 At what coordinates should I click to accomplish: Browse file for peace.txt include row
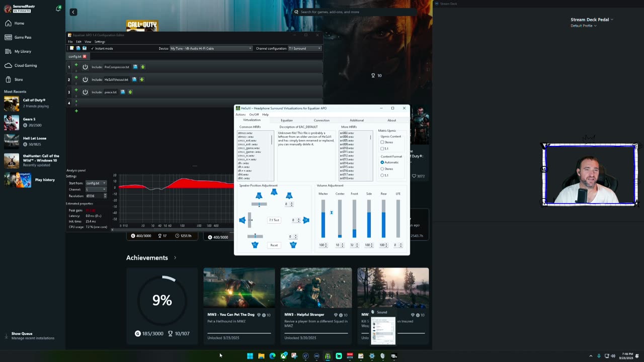pos(123,92)
